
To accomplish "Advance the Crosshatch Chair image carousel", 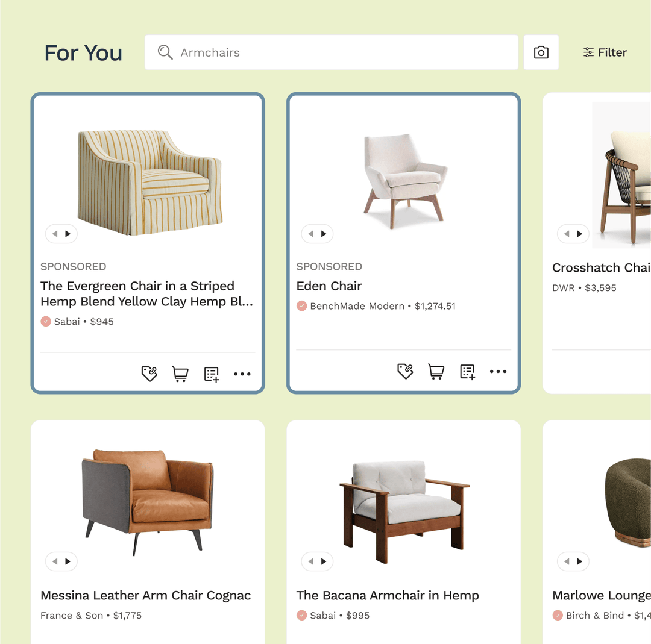I will (x=580, y=234).
